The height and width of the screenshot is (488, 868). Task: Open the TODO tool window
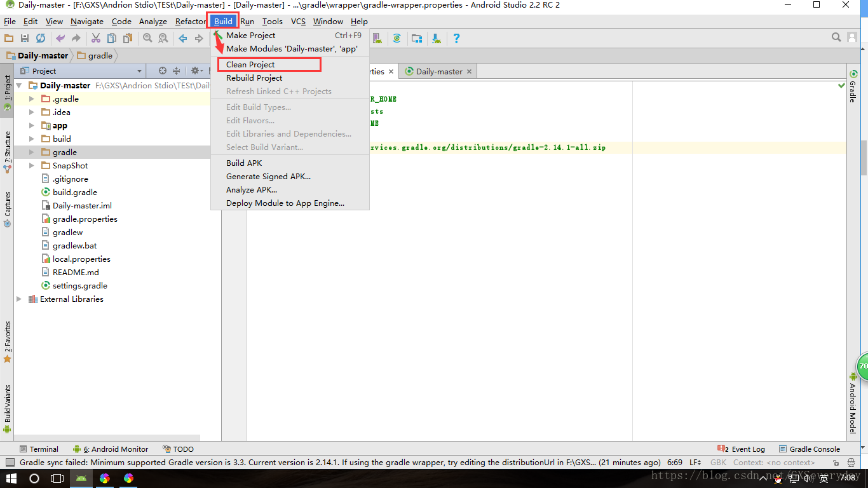(179, 449)
